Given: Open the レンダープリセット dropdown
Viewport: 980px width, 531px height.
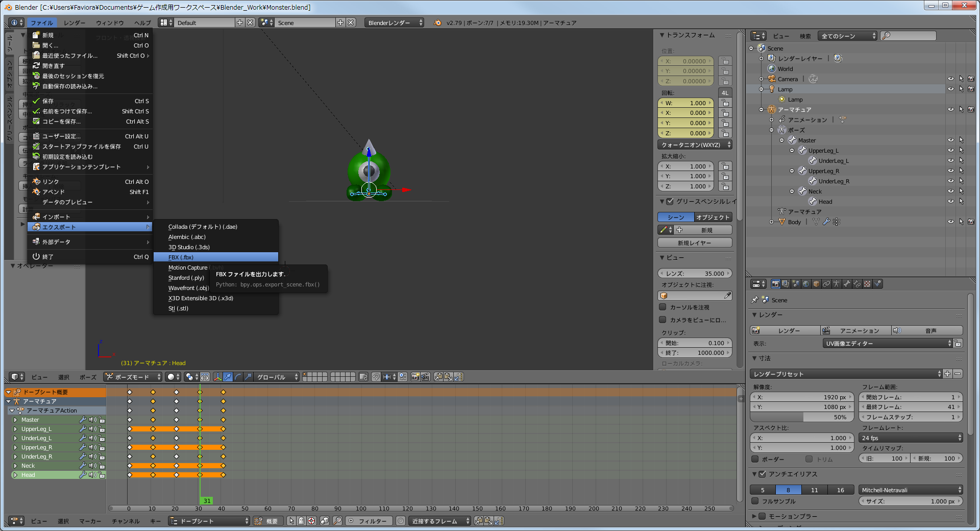Looking at the screenshot, I should 846,374.
